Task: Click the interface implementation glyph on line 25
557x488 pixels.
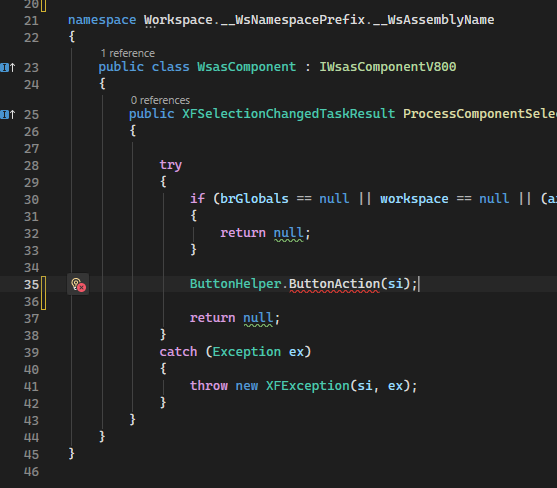Action: (8, 114)
